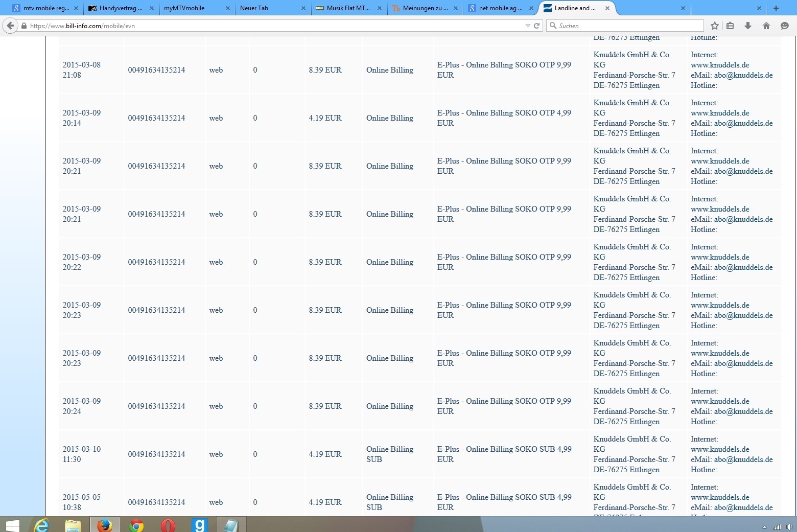
Task: Open the bookmarks list icon
Action: 730,26
